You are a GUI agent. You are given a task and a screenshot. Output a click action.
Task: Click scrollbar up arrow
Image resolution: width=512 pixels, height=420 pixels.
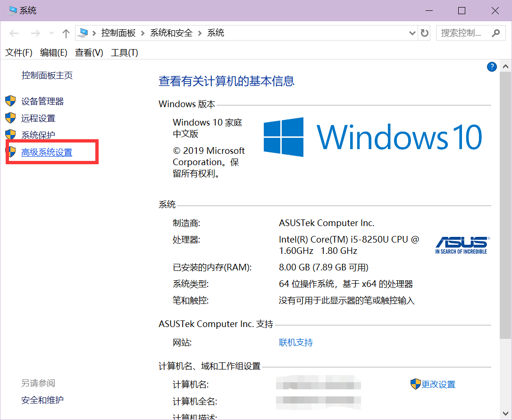[x=506, y=67]
